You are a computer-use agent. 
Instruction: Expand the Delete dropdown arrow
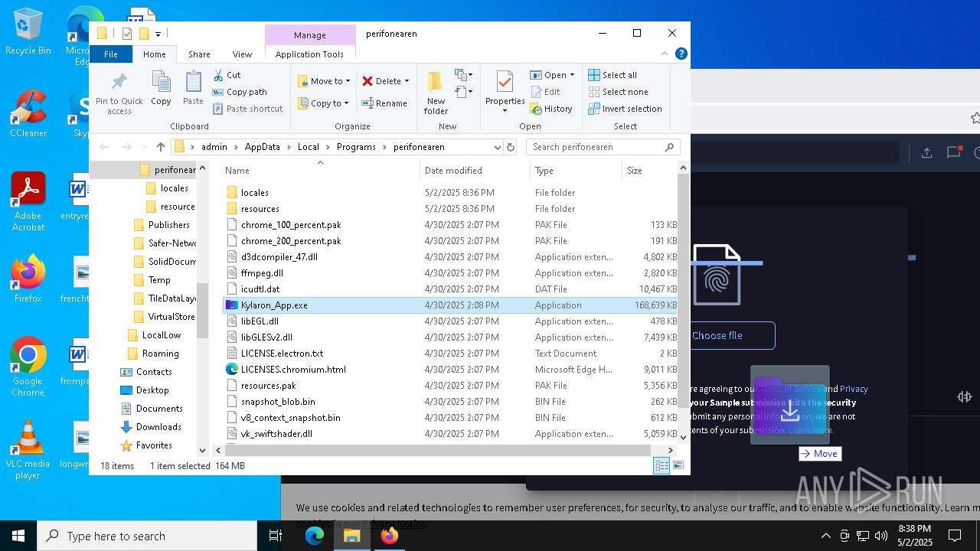click(407, 81)
